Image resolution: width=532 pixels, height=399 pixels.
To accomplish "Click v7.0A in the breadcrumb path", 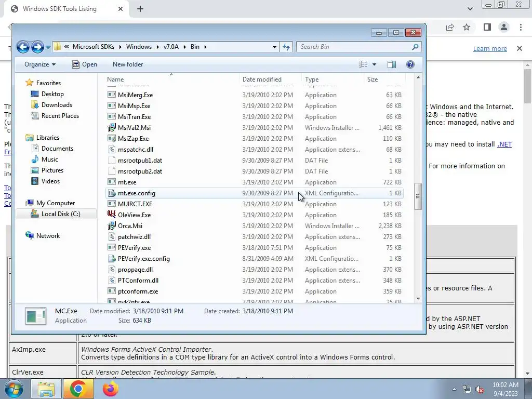I will (171, 47).
